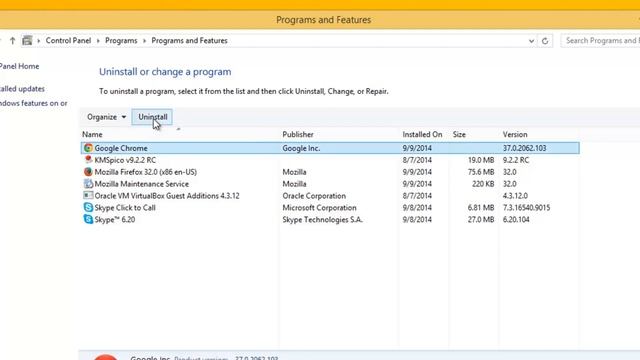Click the 75.6 MB size cell
The height and width of the screenshot is (360, 640).
[x=481, y=172]
